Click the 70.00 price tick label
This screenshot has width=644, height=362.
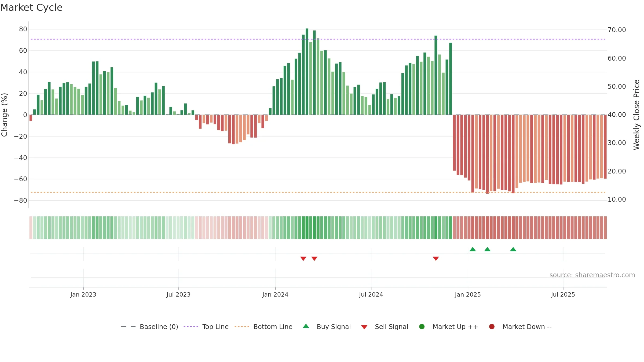click(x=617, y=30)
